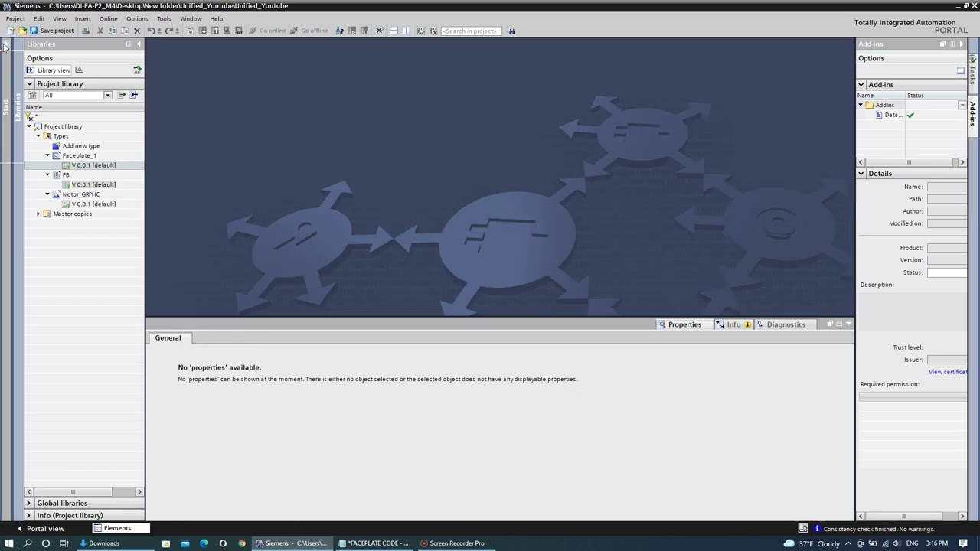Screen dimensions: 980x551
Task: Open the Insert menu
Action: [83, 18]
